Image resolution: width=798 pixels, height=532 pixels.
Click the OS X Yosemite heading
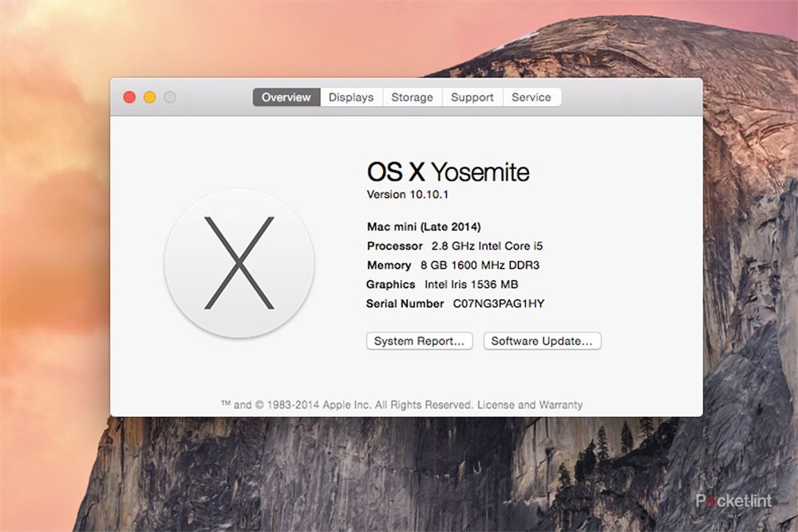(448, 172)
